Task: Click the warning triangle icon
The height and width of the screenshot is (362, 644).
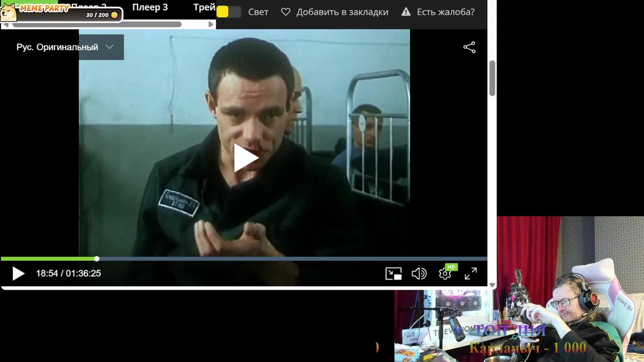Action: (x=406, y=12)
